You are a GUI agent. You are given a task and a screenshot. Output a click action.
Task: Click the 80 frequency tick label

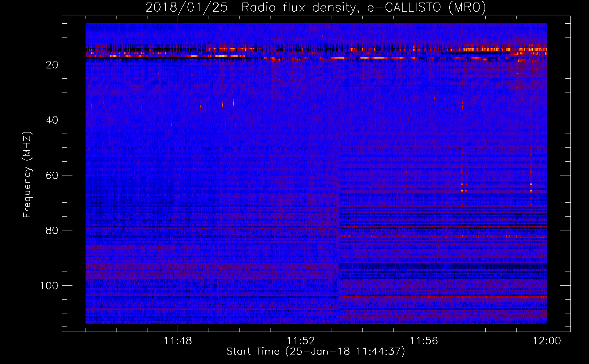tap(52, 230)
